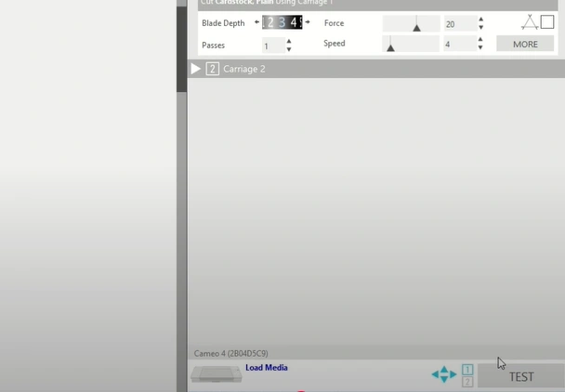Move blade down with teal arrow
Screen dimensions: 565x392
(444, 379)
